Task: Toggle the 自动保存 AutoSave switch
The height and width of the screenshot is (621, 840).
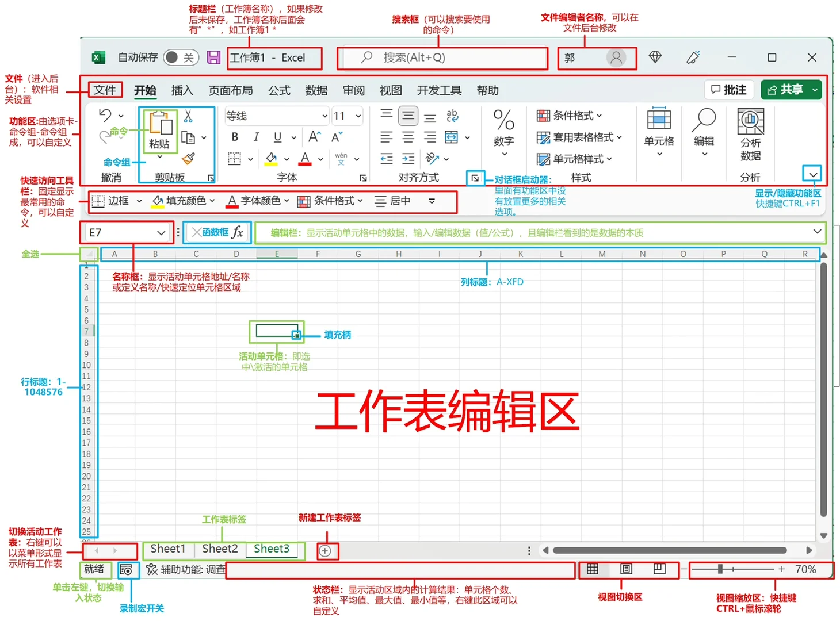Action: coord(180,57)
